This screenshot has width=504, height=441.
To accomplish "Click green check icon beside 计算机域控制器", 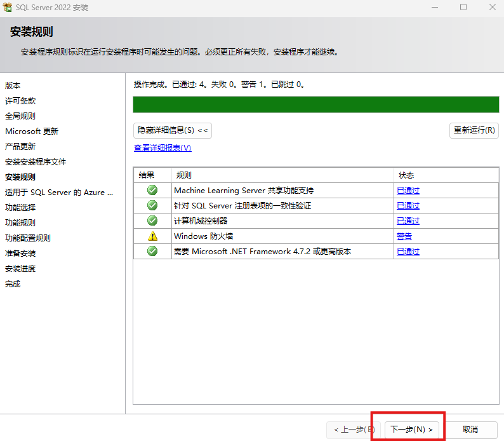I will [152, 221].
